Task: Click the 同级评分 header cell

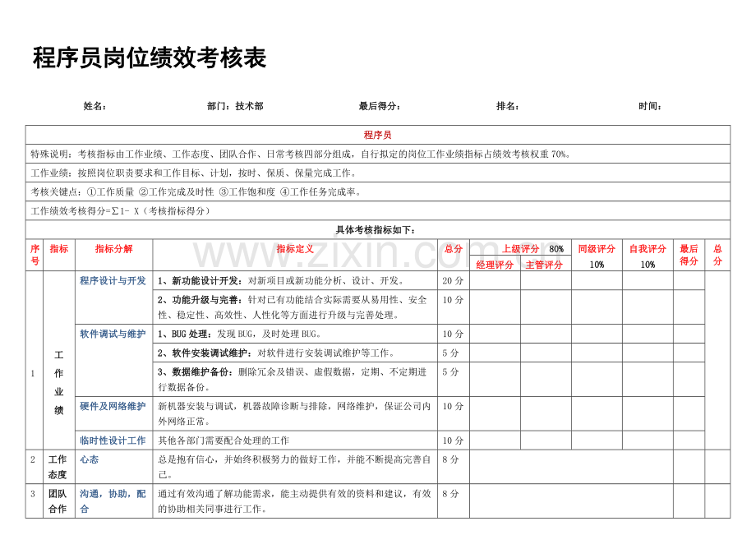Action: [597, 255]
